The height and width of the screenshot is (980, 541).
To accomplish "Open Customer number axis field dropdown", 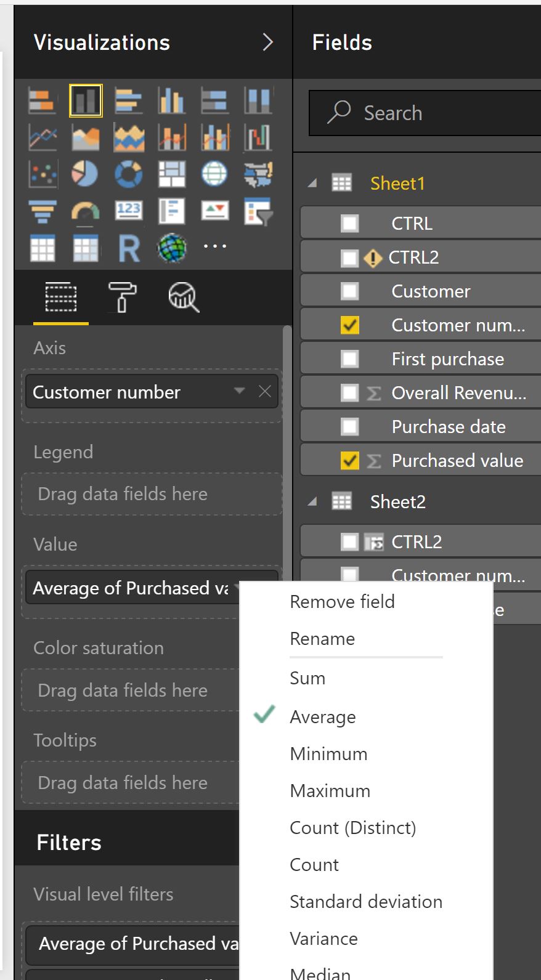I will tap(240, 391).
